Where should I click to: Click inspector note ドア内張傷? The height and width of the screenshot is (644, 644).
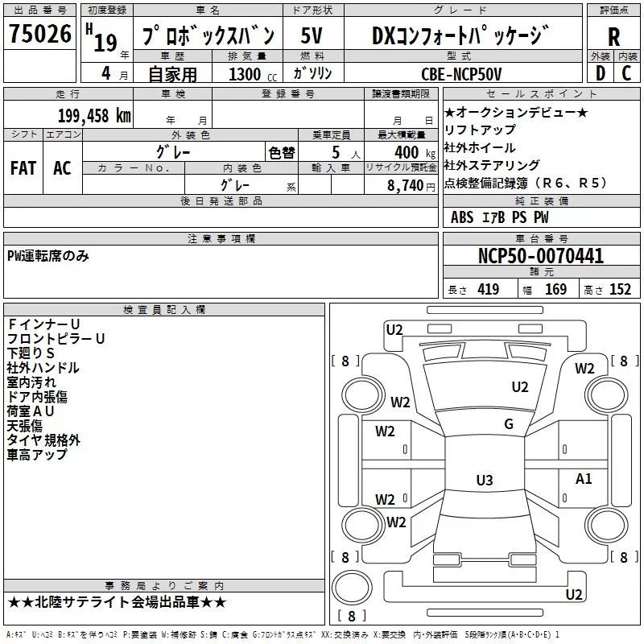(x=37, y=397)
